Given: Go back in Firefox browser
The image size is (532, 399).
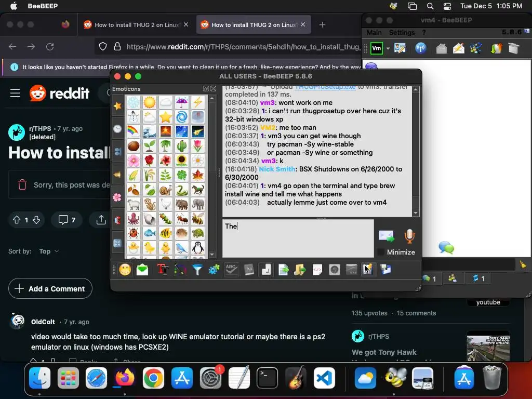Looking at the screenshot, I should [12, 47].
